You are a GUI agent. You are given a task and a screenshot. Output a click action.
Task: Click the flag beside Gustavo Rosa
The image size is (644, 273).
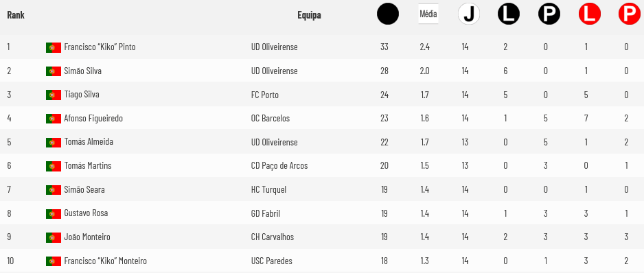(x=54, y=213)
